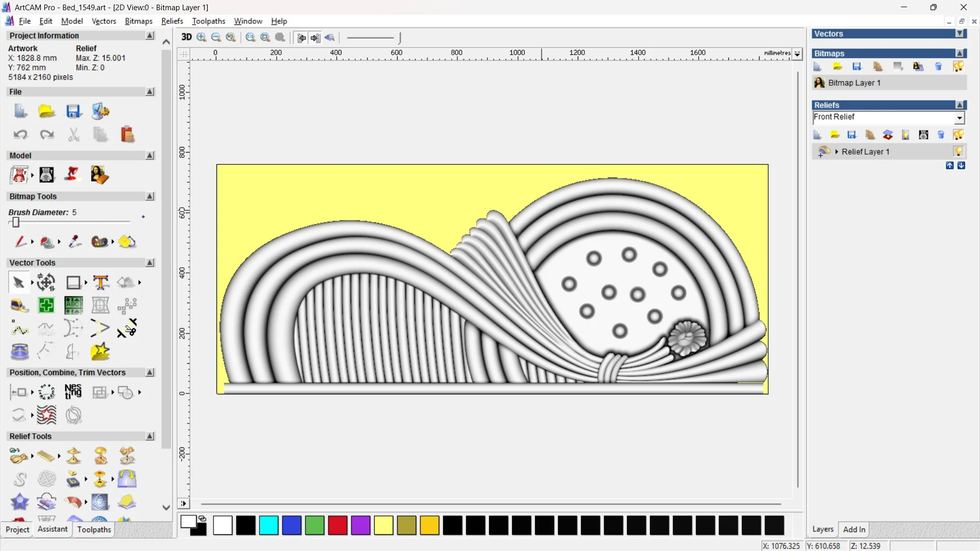Click the Save file icon in File panel
980x551 pixels.
[x=73, y=111]
